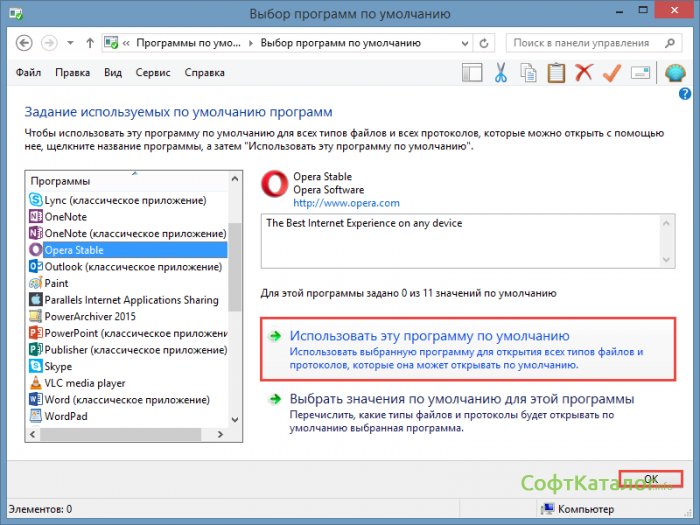Image resolution: width=700 pixels, height=525 pixels.
Task: Click the globe shell icon in toolbar
Action: click(674, 72)
